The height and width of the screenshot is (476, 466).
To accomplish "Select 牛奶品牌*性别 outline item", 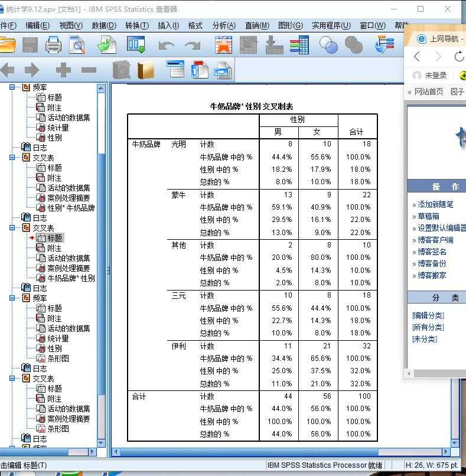I will pyautogui.click(x=71, y=278).
